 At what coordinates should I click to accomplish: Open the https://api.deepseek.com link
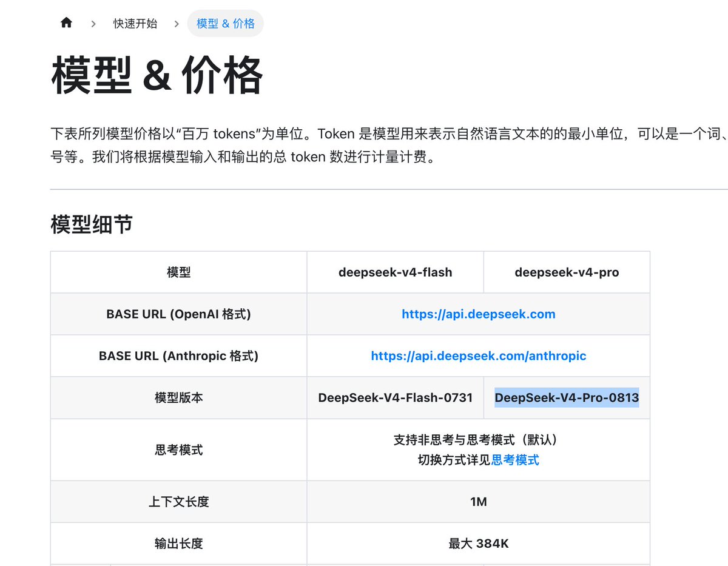point(479,314)
